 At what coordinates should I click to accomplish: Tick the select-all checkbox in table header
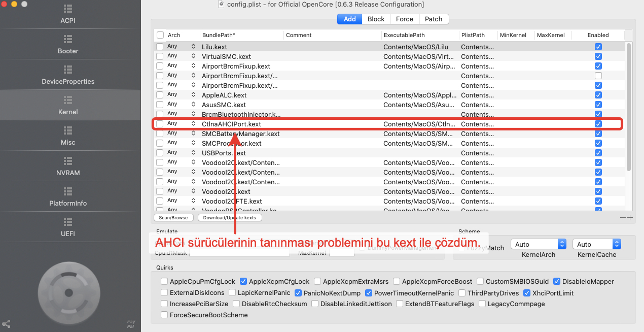[160, 35]
